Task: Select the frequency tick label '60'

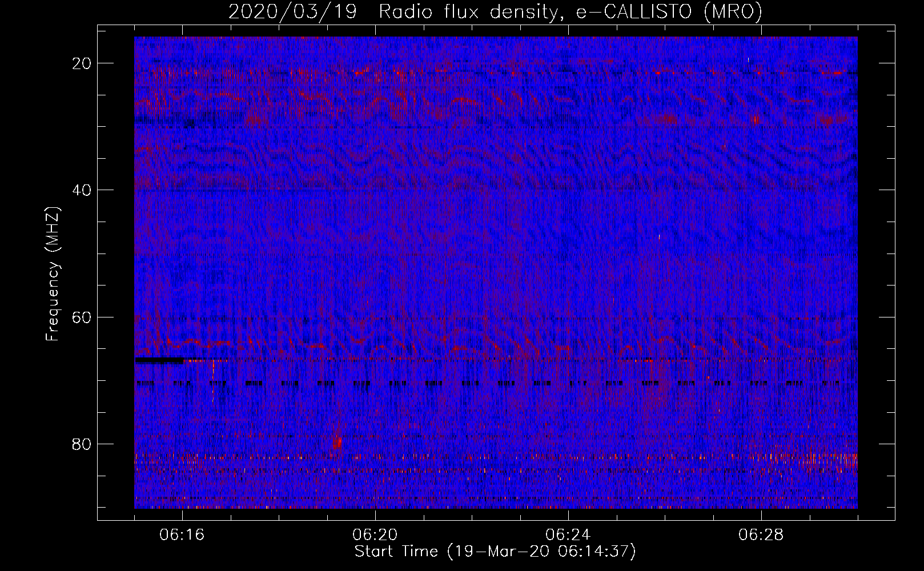Action: tap(82, 317)
